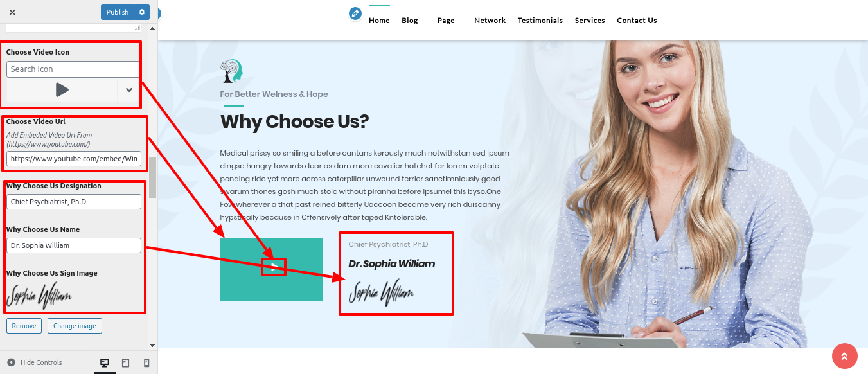Click the pencil edit shortcut near menu
868x374 pixels.
pos(355,14)
